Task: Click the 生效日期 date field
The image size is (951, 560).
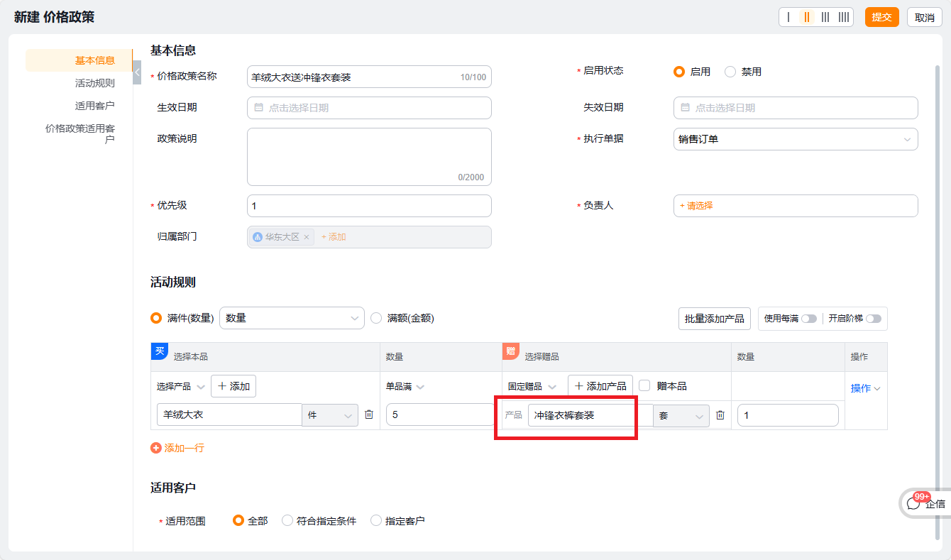Action: (x=369, y=108)
